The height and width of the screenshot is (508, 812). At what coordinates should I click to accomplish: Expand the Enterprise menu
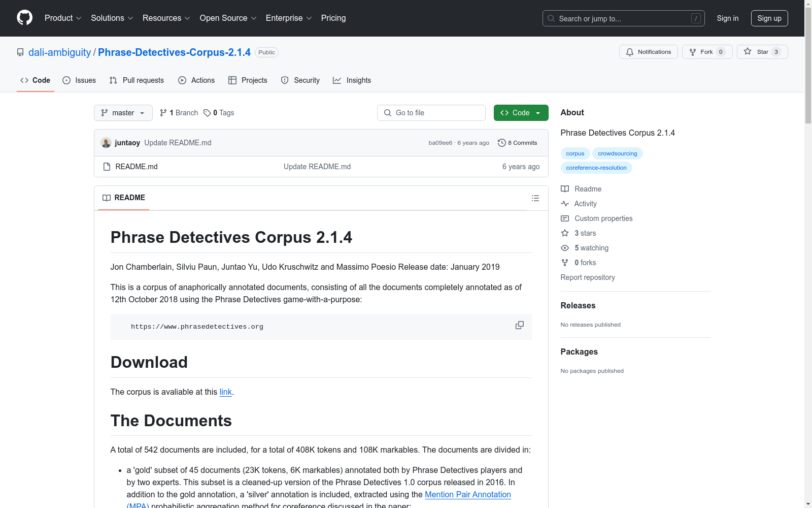pos(289,18)
